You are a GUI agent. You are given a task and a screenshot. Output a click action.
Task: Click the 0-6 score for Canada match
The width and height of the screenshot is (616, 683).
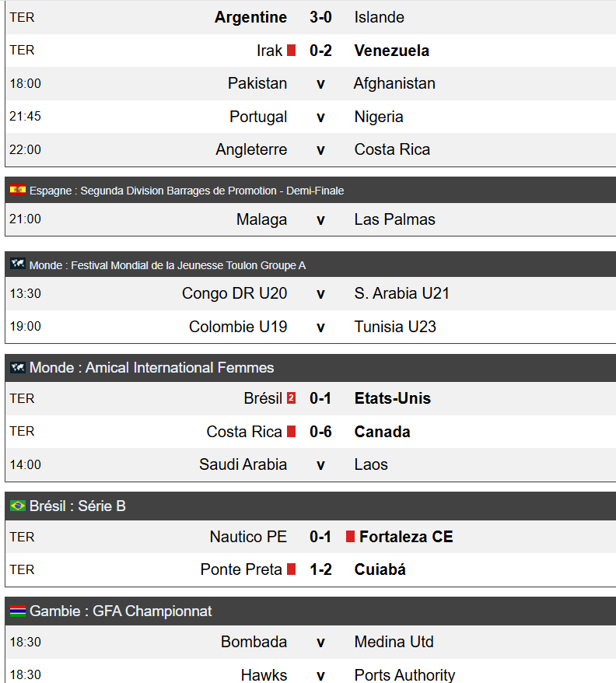click(x=320, y=432)
